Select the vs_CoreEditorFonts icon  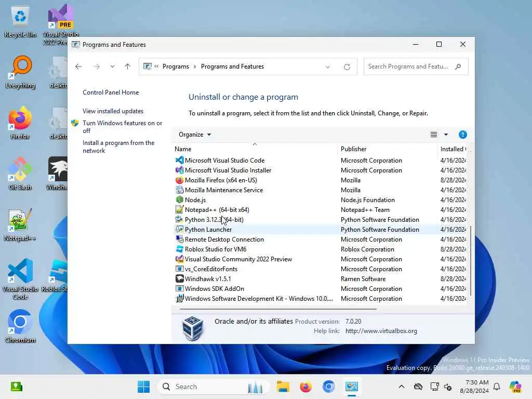tap(179, 269)
